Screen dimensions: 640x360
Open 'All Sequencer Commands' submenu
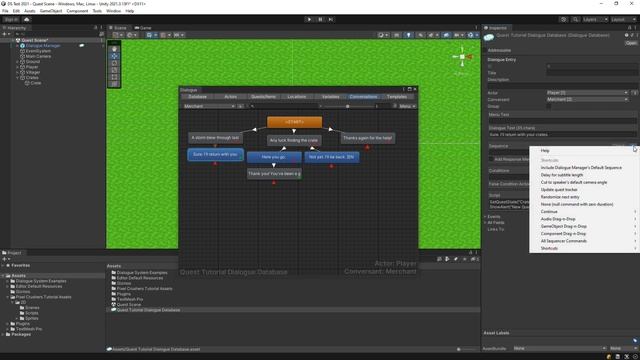(584, 241)
